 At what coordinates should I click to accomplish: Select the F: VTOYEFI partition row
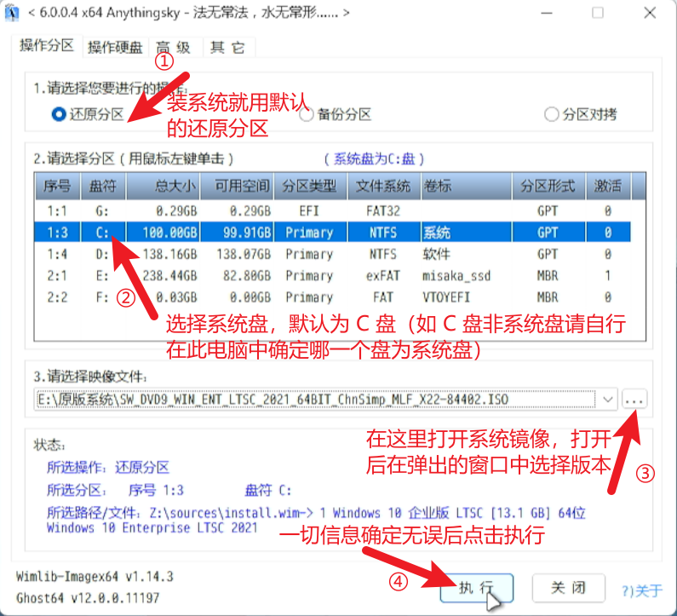click(x=332, y=297)
